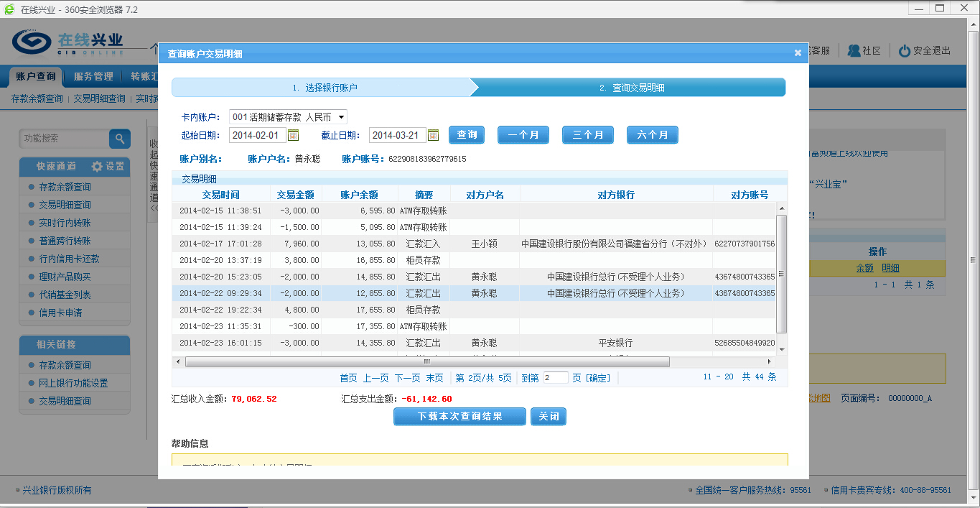This screenshot has width=980, height=508.
Task: Download results via 下载本次查询结果 button
Action: [459, 417]
